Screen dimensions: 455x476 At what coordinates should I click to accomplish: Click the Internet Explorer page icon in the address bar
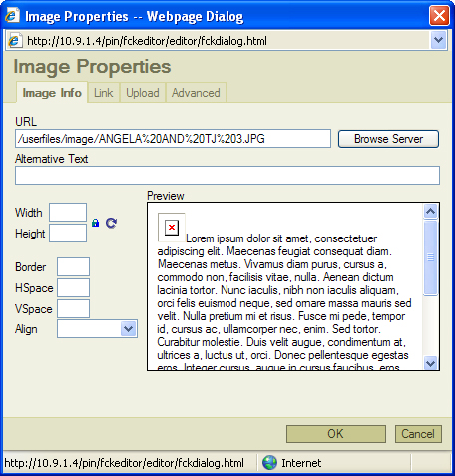click(x=15, y=41)
